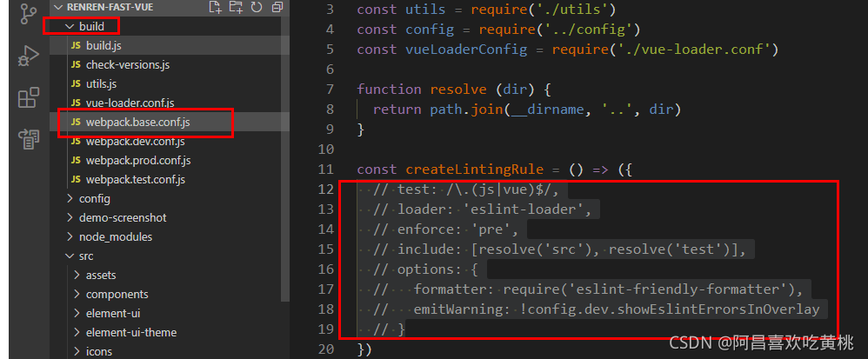Viewport: 868px width, 359px height.
Task: Click JS icon beside check-versions.js
Action: pyautogui.click(x=76, y=64)
